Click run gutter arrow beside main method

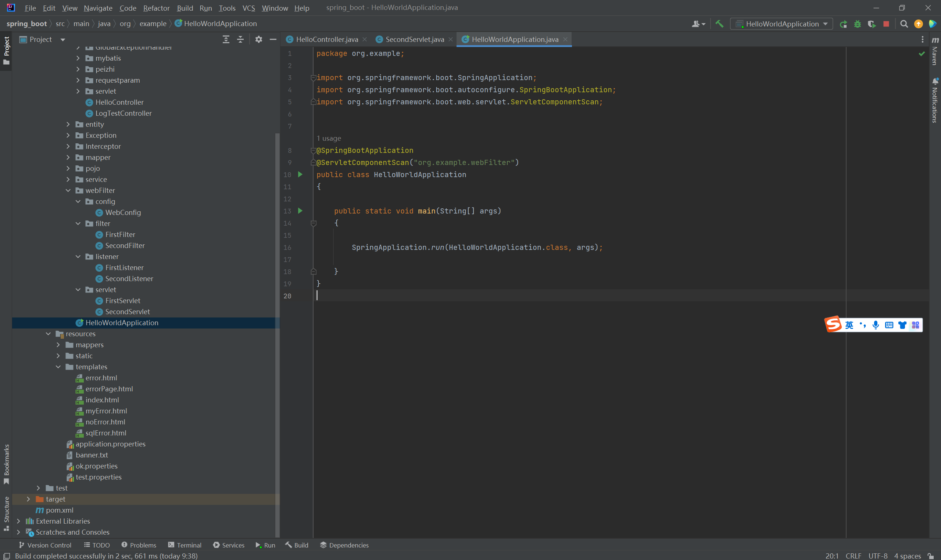pyautogui.click(x=300, y=211)
